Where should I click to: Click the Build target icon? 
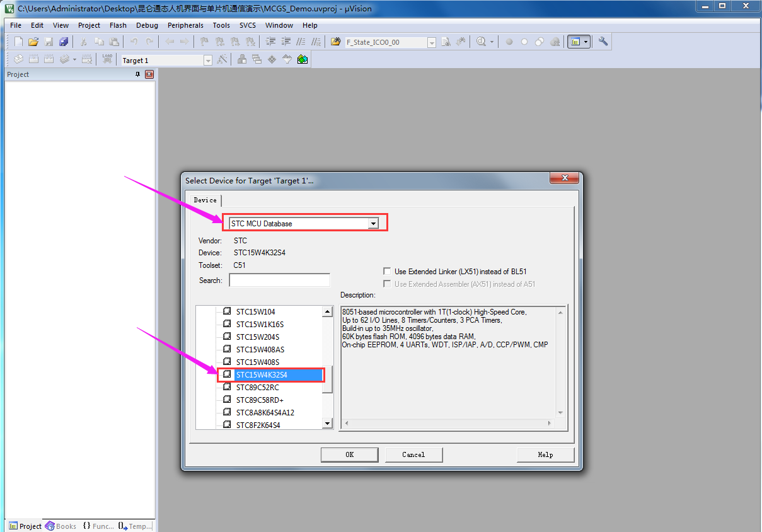coord(33,59)
